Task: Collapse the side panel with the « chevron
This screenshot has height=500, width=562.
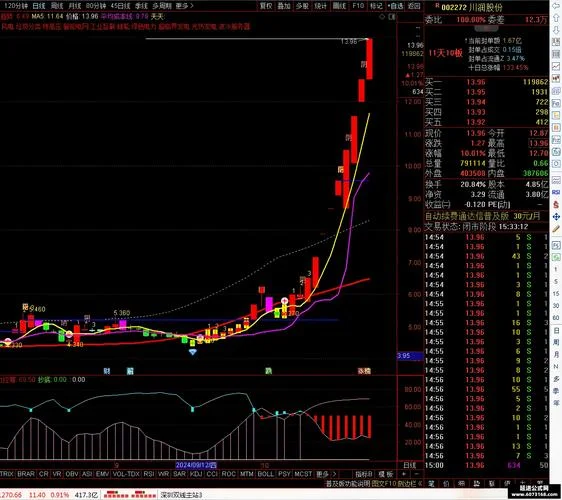Action: (420, 484)
